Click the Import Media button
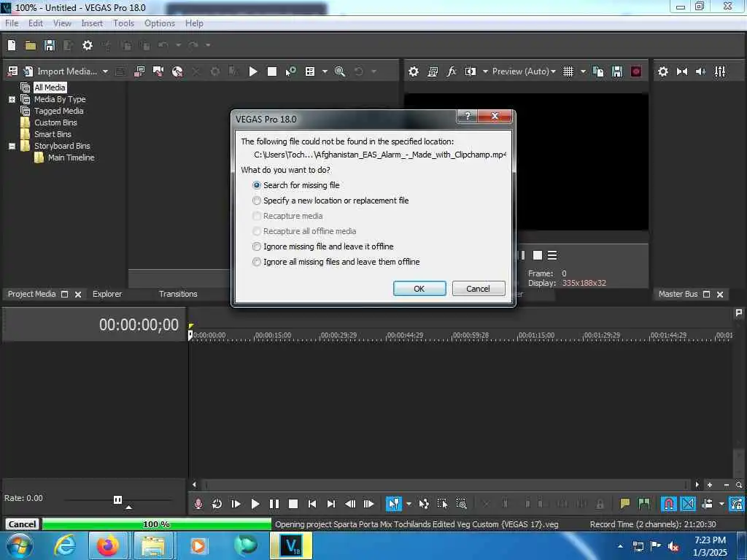 pos(60,71)
